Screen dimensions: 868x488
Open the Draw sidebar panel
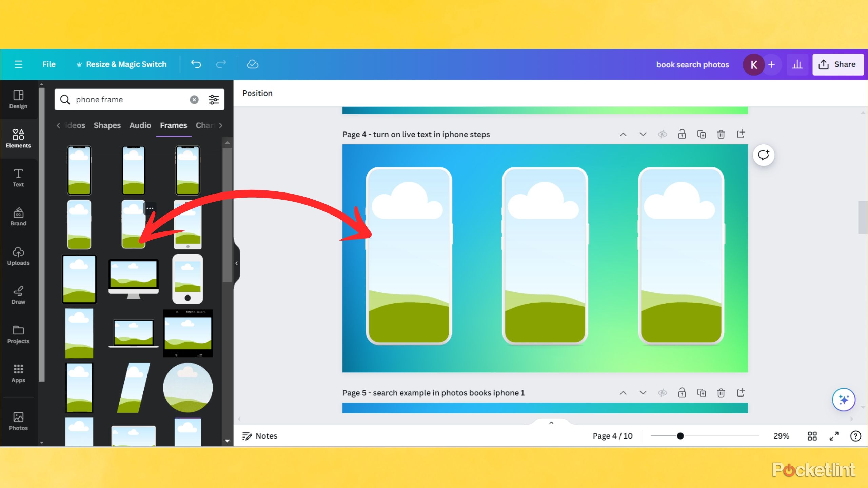pos(18,295)
